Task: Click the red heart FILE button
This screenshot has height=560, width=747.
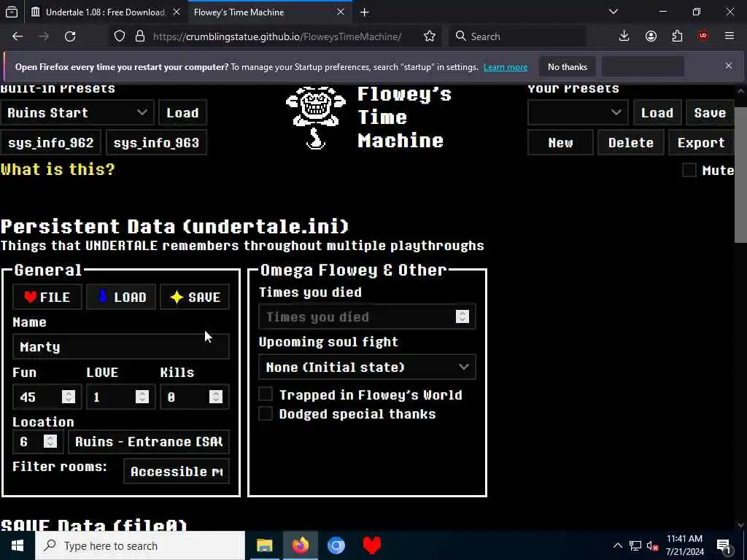Action: (47, 297)
